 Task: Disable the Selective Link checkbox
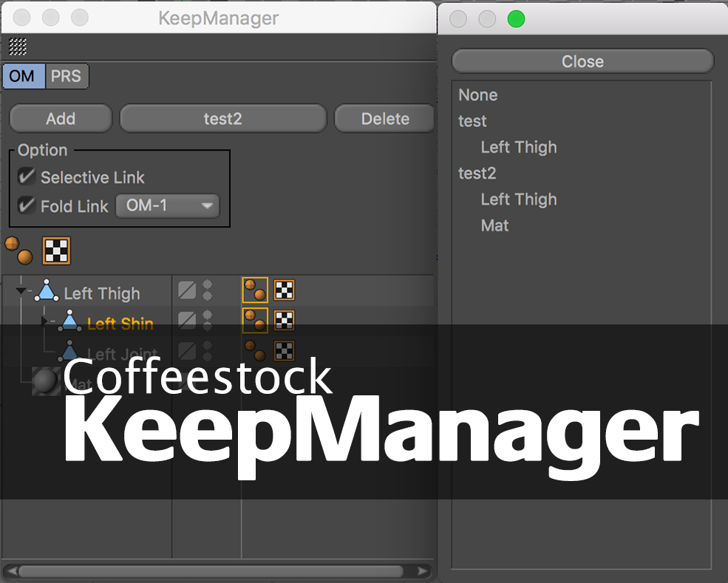(x=27, y=177)
